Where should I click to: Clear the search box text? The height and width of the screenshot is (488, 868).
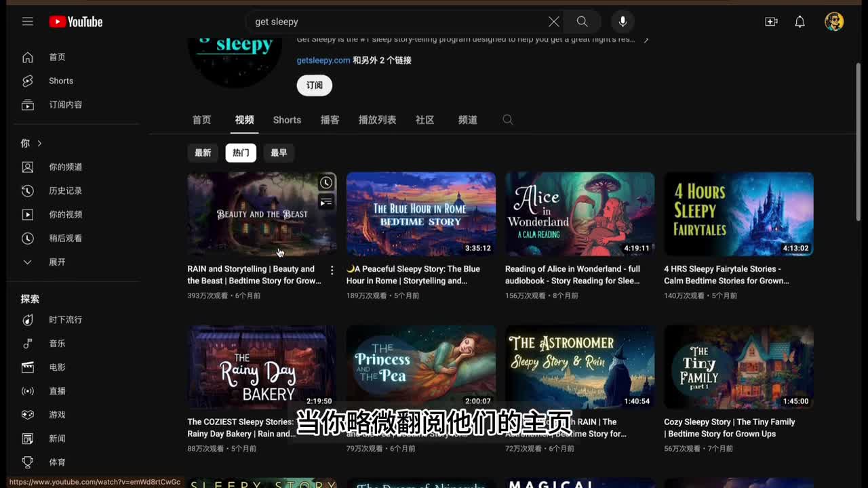554,22
